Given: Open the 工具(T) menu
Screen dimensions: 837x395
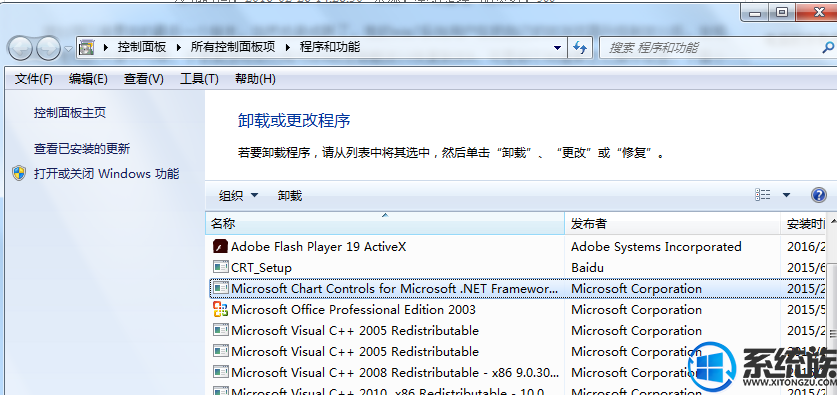Looking at the screenshot, I should [199, 79].
